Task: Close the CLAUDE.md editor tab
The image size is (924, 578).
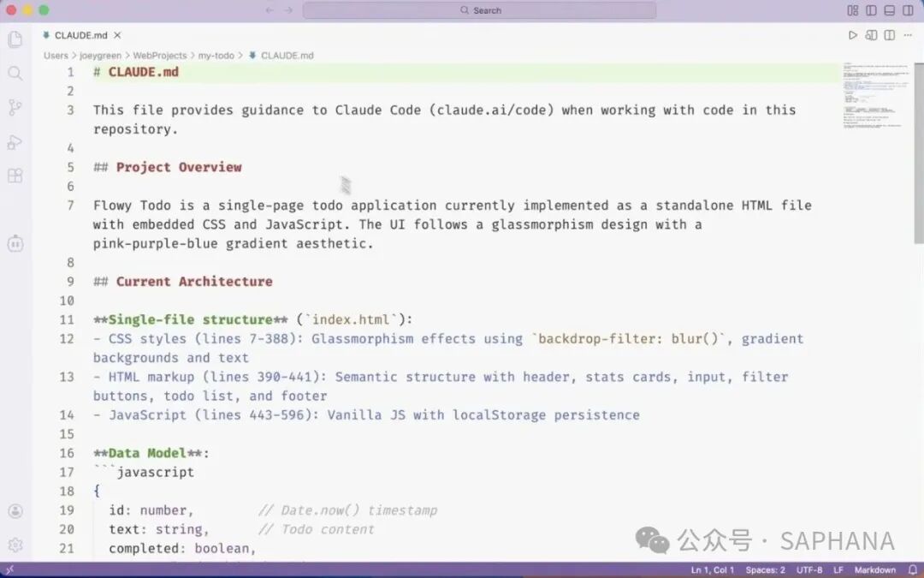Action: pyautogui.click(x=117, y=35)
